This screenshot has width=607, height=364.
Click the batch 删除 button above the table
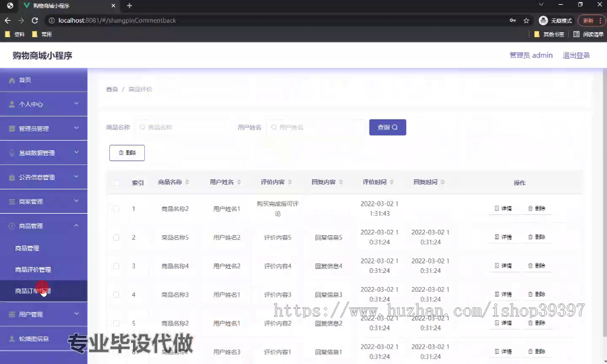tap(127, 153)
